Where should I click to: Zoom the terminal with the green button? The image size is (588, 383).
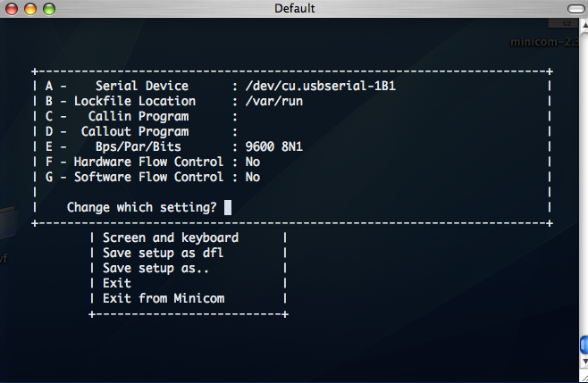[46, 8]
